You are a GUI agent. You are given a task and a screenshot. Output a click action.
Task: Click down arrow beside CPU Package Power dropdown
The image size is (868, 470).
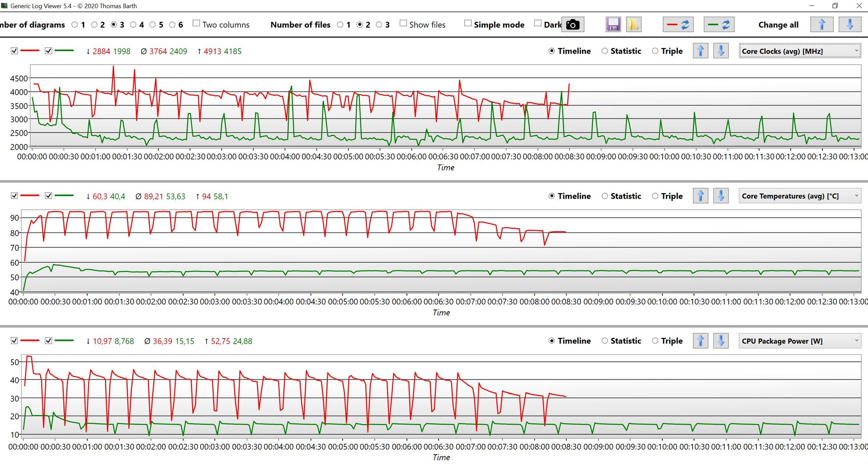pos(721,341)
